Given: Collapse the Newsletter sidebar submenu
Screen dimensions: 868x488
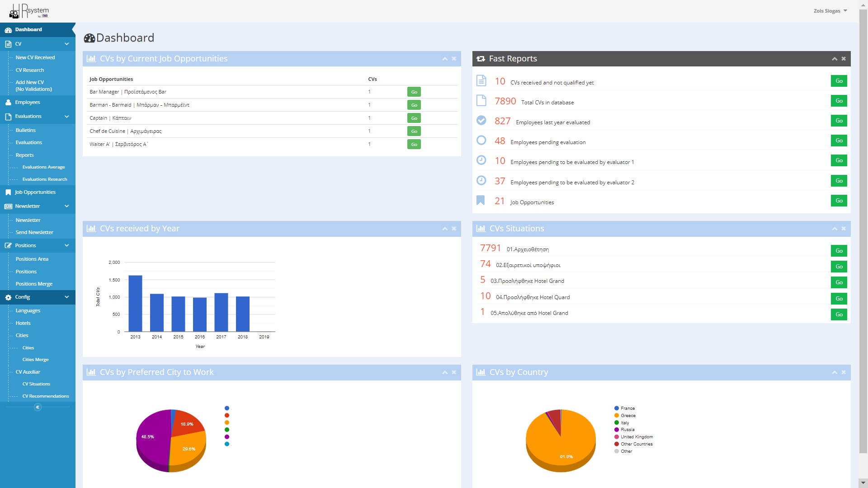Looking at the screenshot, I should pos(67,206).
